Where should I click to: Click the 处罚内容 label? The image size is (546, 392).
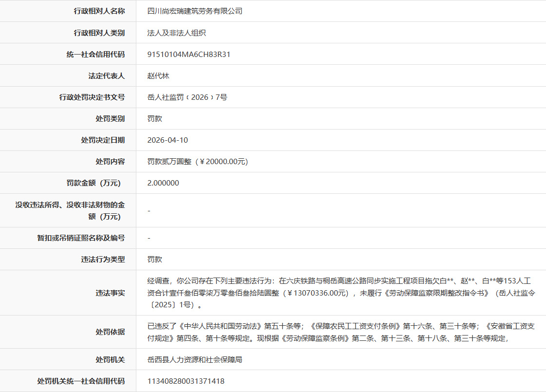111,162
